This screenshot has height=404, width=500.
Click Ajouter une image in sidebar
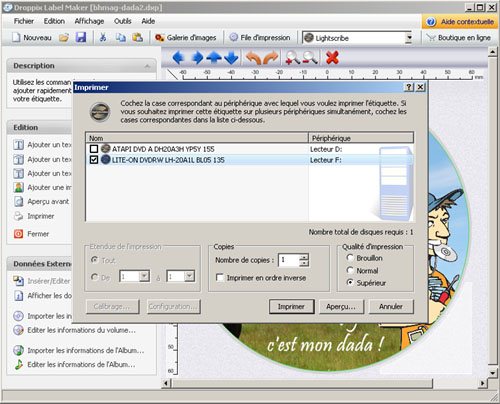[x=42, y=187]
